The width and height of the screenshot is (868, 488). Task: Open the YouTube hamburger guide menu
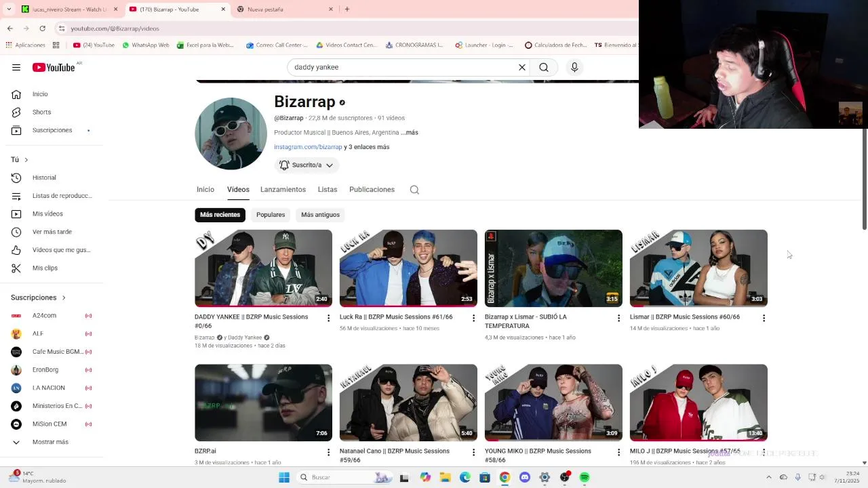16,67
